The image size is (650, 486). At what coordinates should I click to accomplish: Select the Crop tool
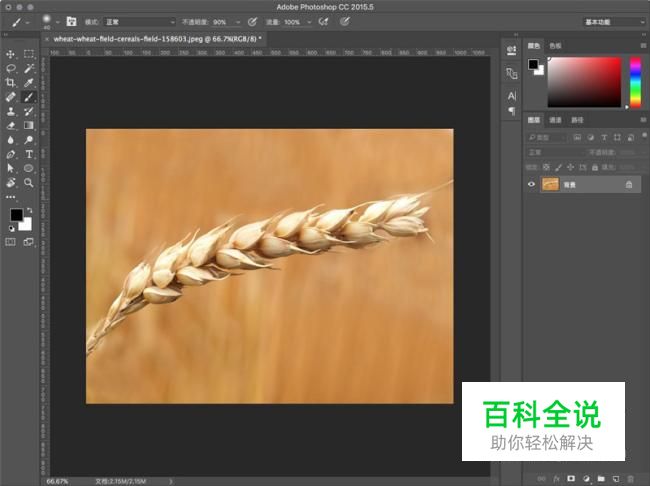coord(10,83)
